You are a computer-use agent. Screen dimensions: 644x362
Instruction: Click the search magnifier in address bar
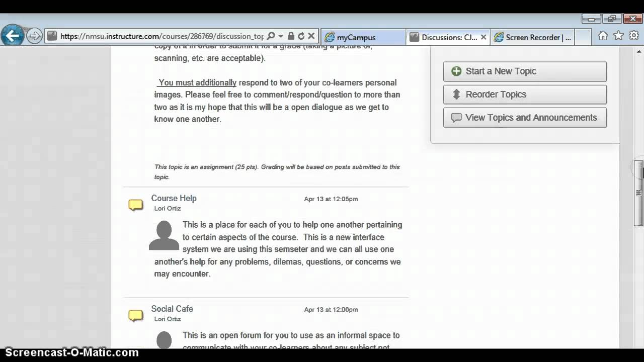(x=271, y=36)
